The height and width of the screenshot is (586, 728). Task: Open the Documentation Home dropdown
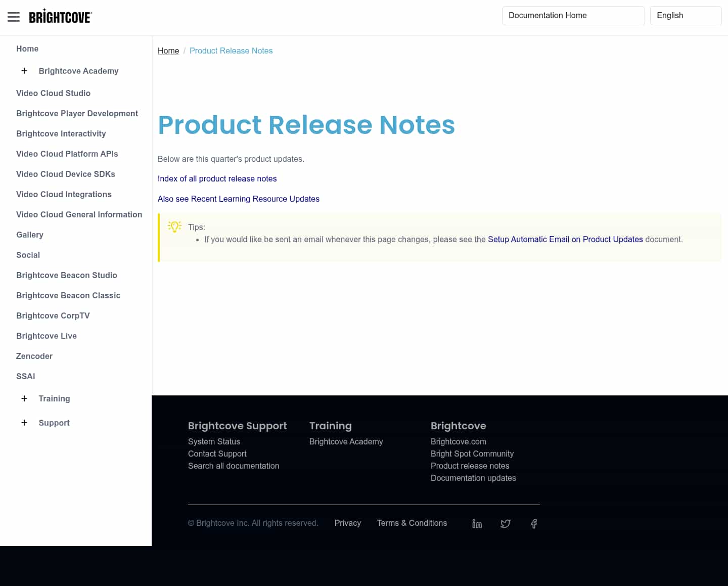[x=573, y=16]
